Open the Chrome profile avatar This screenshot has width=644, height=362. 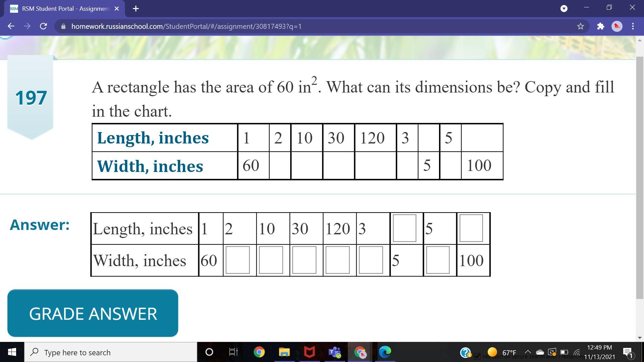pos(617,26)
